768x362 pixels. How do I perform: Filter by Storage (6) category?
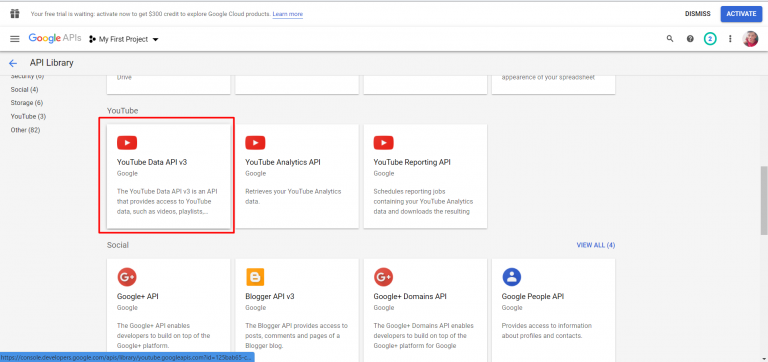pos(27,103)
